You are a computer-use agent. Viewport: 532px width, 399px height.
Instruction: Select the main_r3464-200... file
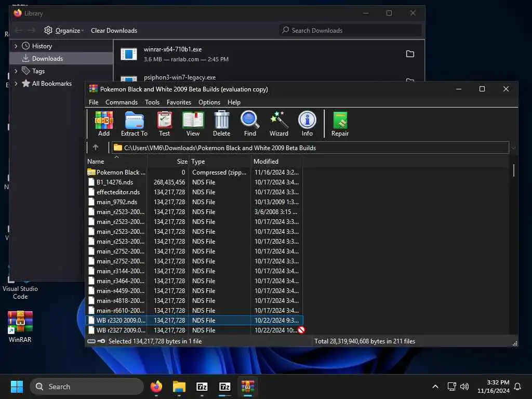tap(194, 281)
